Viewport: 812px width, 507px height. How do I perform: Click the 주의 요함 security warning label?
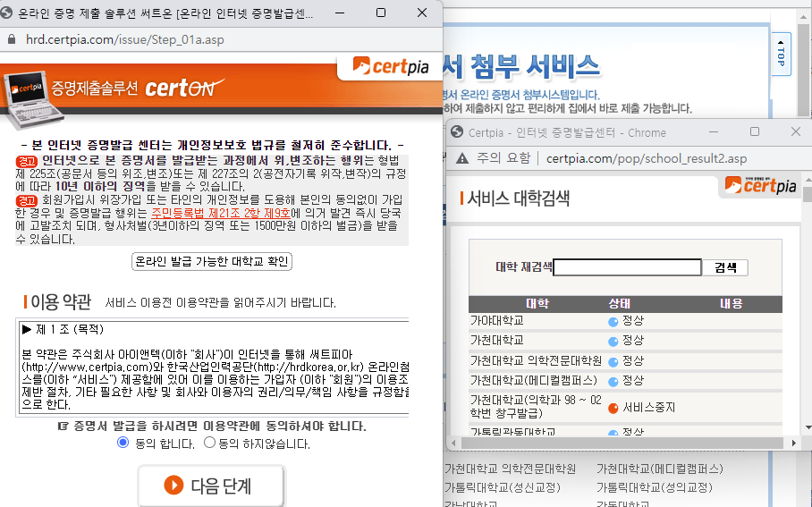click(503, 158)
